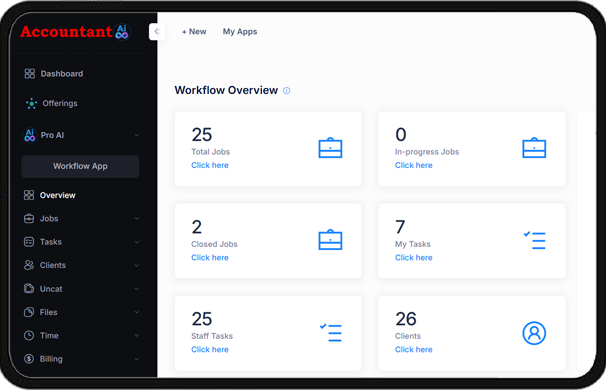Click the Staff Tasks checklist icon
The width and height of the screenshot is (606, 390).
[331, 332]
